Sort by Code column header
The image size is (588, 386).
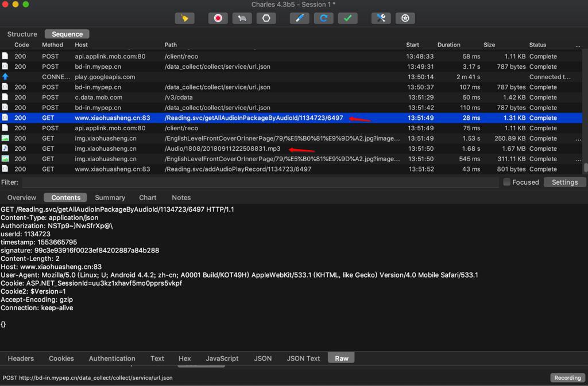(x=21, y=45)
